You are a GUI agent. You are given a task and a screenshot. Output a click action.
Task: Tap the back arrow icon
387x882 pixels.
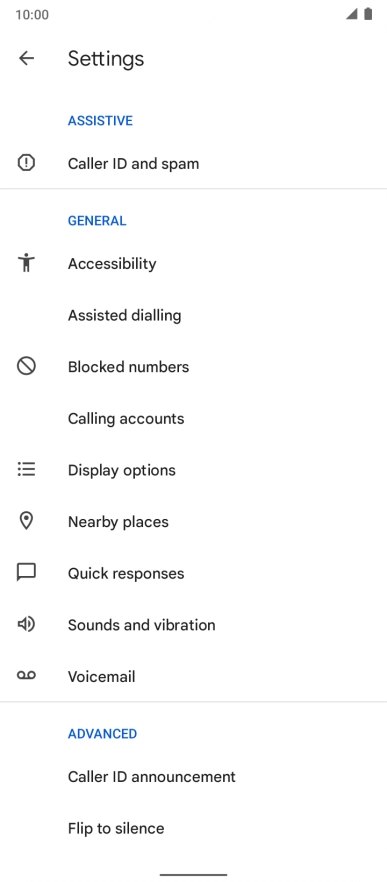(x=26, y=58)
